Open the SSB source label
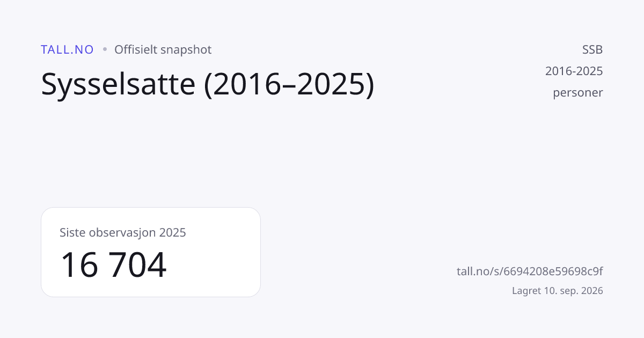 click(x=592, y=49)
